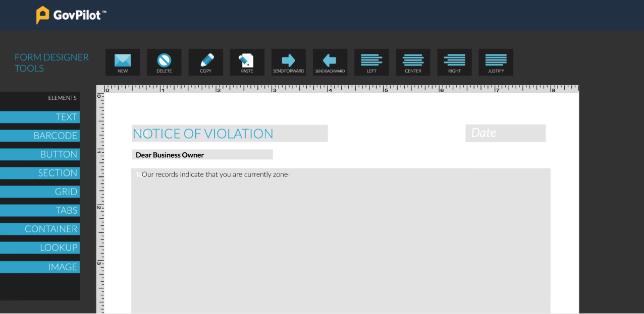Viewport: 644px width, 314px height.
Task: Add a GRID element
Action: click(40, 192)
